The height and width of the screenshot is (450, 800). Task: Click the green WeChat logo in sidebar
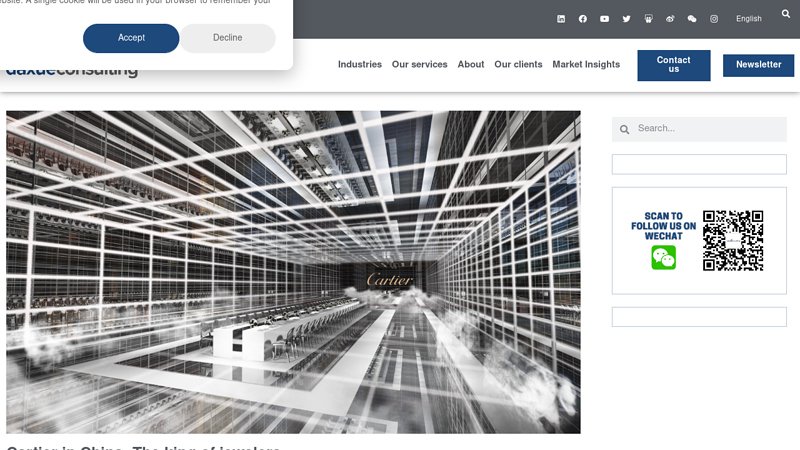(664, 258)
